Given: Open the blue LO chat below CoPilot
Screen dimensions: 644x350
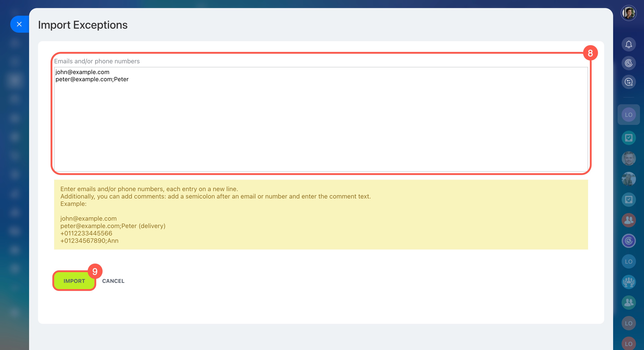Looking at the screenshot, I should coord(629,262).
